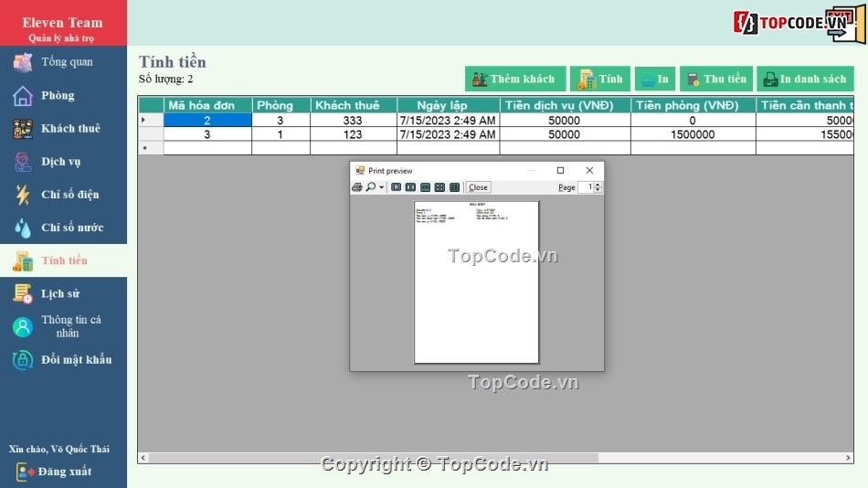Click the Close button in the preview toolbar
The image size is (868, 488).
pos(478,187)
